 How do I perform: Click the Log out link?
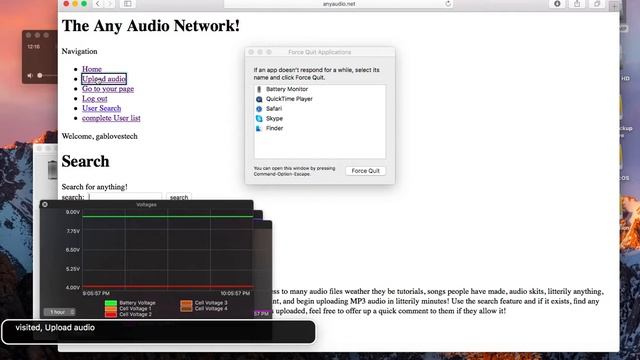point(95,98)
